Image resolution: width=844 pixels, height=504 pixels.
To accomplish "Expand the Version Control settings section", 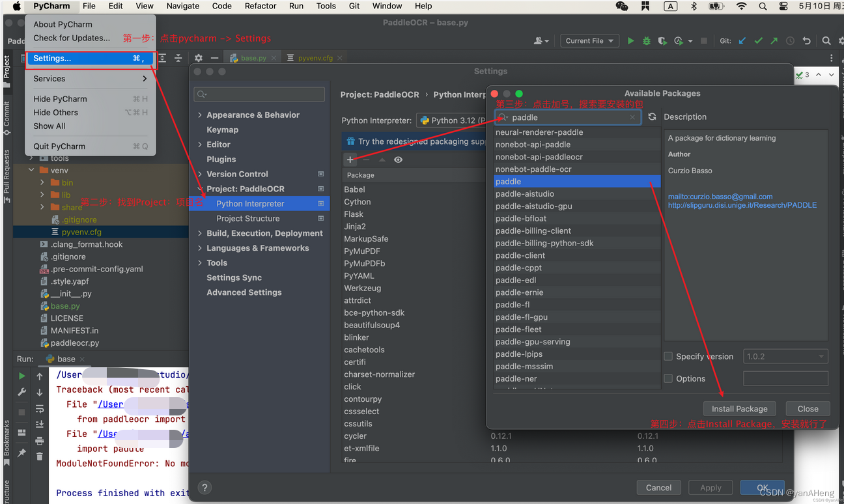I will [x=200, y=175].
